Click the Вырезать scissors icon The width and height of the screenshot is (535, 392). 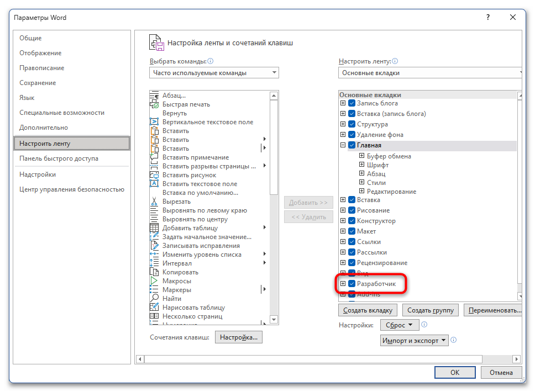coord(154,202)
